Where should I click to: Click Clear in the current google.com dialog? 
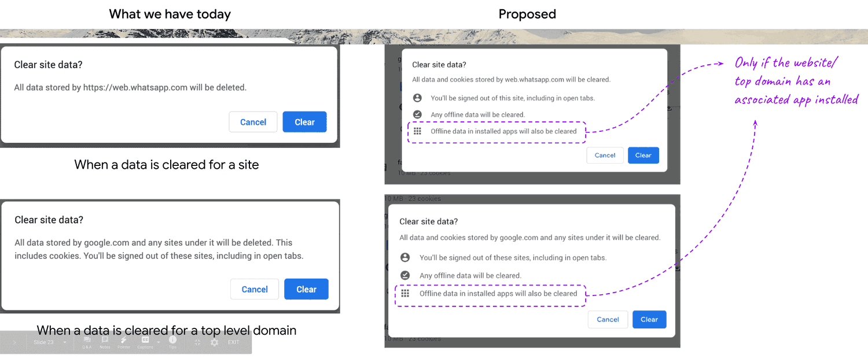click(x=306, y=289)
